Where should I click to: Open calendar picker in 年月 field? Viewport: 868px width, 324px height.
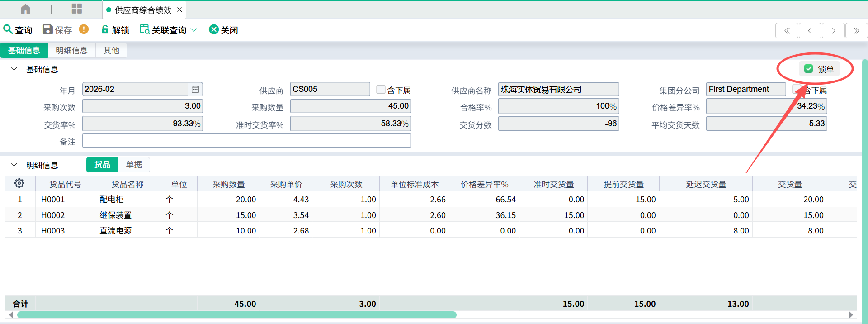pyautogui.click(x=195, y=89)
